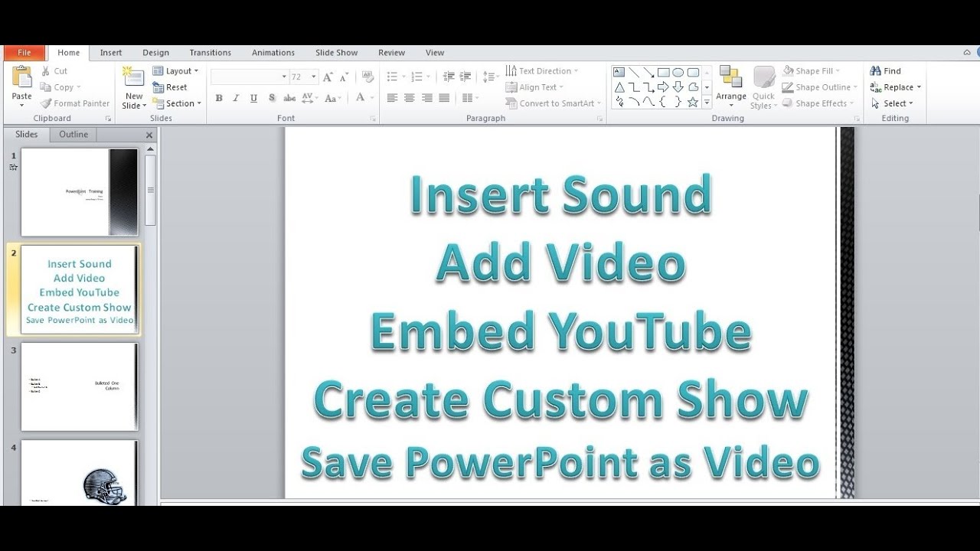980x551 pixels.
Task: Open the Font dialog launcher
Action: (373, 119)
